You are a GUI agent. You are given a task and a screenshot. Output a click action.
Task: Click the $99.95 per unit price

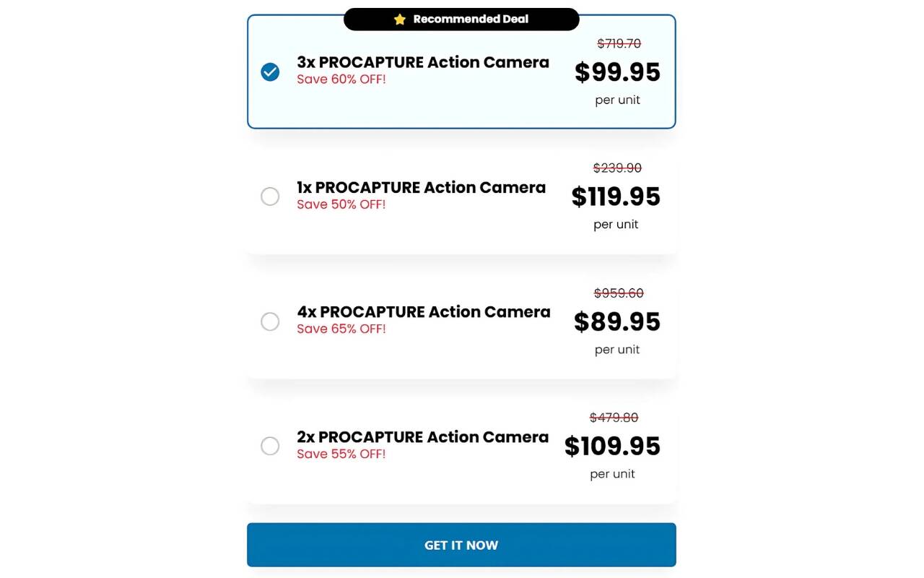617,72
